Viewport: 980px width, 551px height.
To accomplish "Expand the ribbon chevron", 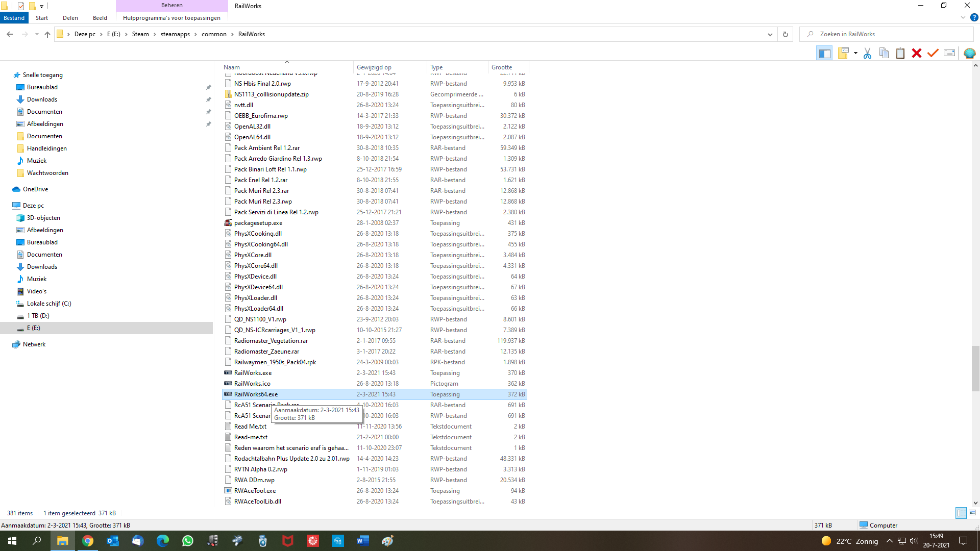I will click(x=963, y=17).
